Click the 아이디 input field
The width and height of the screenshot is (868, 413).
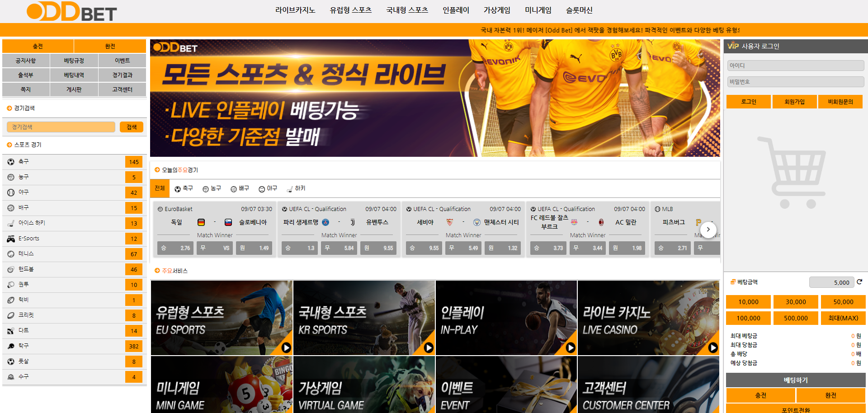coord(796,66)
